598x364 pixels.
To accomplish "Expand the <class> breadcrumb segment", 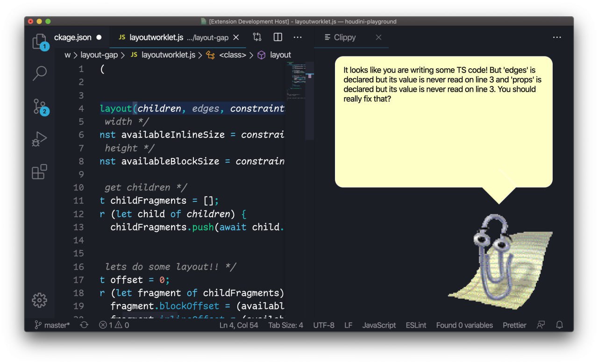I will (232, 55).
